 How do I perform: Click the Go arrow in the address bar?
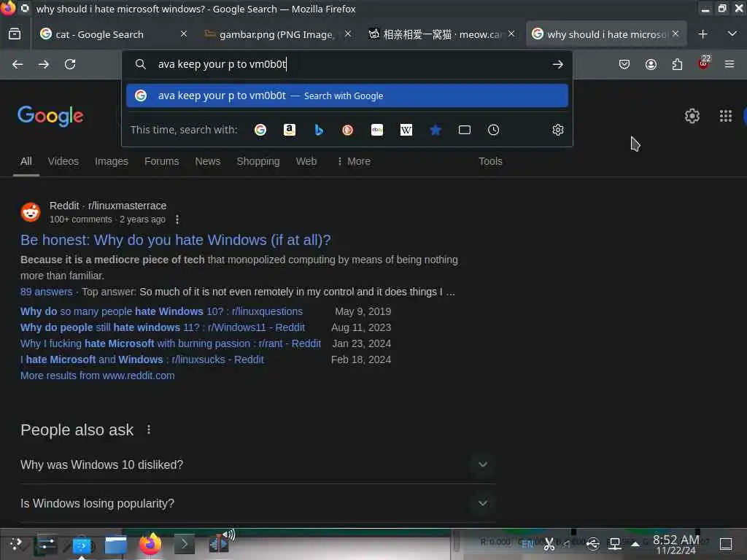click(x=558, y=64)
